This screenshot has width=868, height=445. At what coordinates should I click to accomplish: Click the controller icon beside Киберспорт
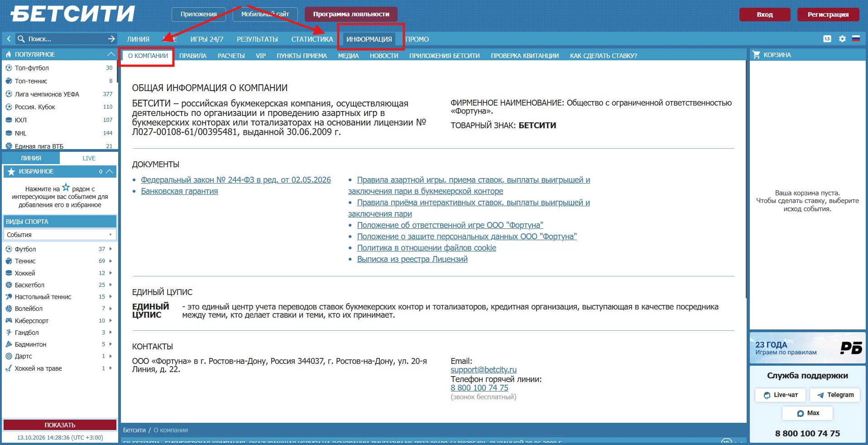click(9, 320)
